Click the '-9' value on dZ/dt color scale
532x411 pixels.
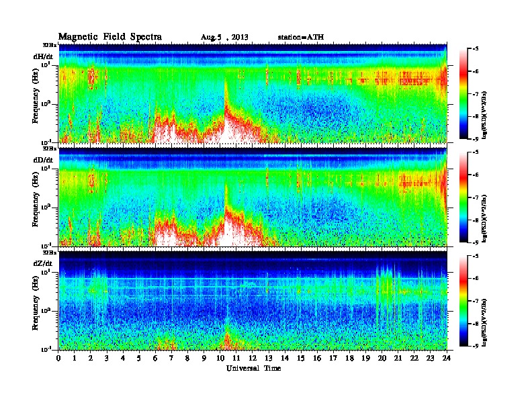(476, 346)
